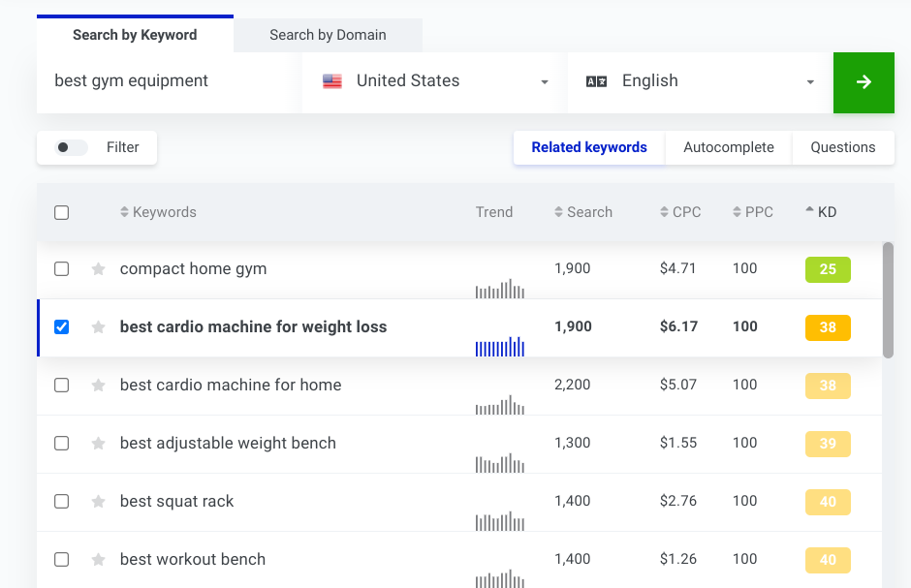Screen dimensions: 911x588
Task: Star the 'best workout bench' keyword
Action: click(x=98, y=560)
